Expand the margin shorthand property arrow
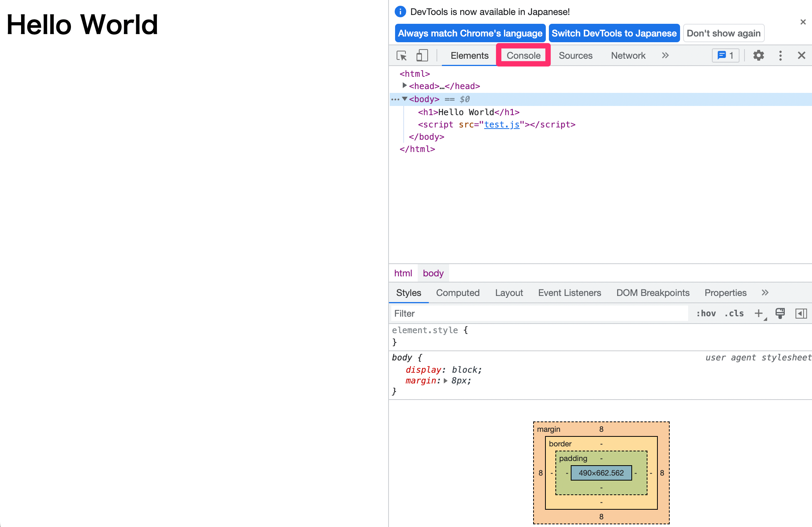The height and width of the screenshot is (527, 812). click(x=445, y=381)
